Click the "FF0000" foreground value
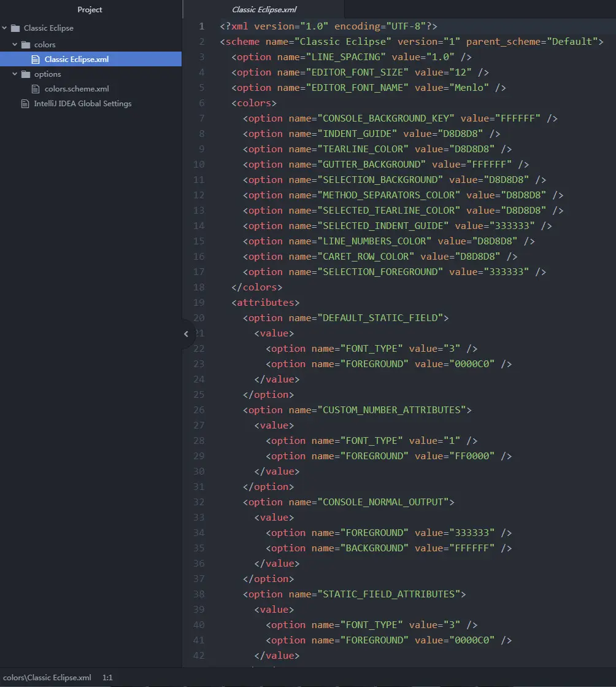The height and width of the screenshot is (687, 616). point(472,456)
